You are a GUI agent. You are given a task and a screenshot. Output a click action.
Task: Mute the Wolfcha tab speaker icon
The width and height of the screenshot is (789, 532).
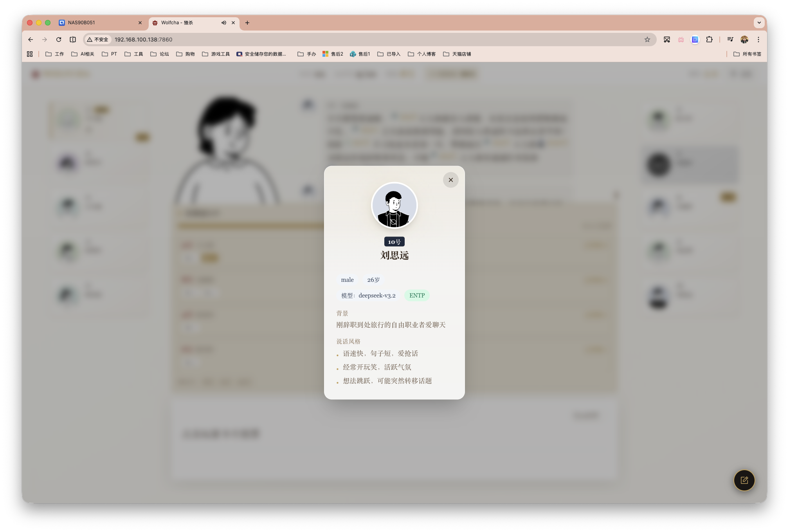(x=223, y=23)
